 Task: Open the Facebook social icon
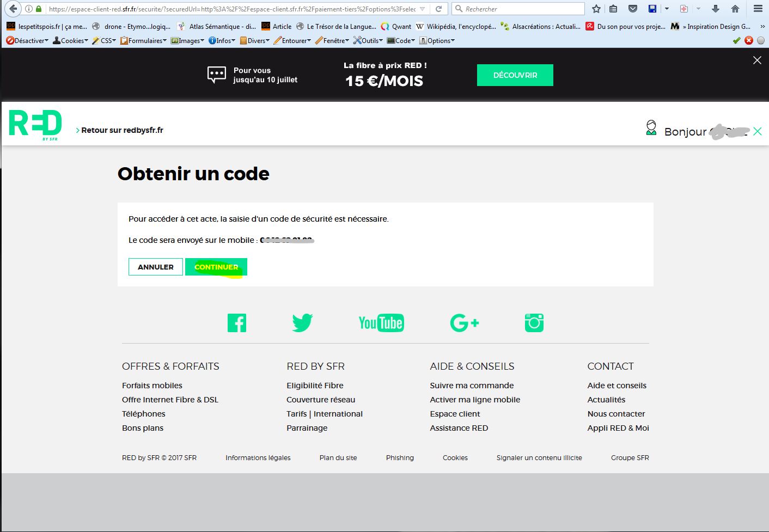pos(237,323)
